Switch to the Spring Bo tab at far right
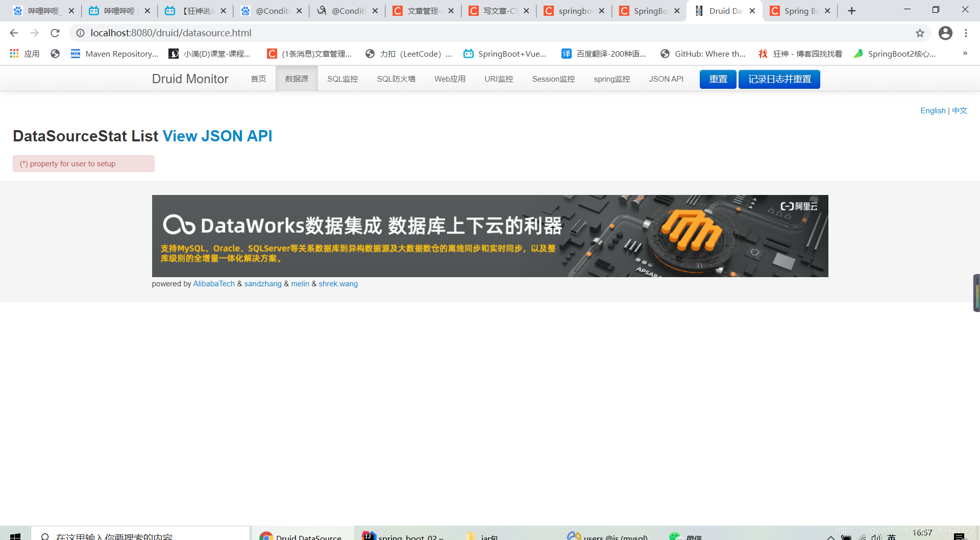This screenshot has width=980, height=540. (x=799, y=11)
